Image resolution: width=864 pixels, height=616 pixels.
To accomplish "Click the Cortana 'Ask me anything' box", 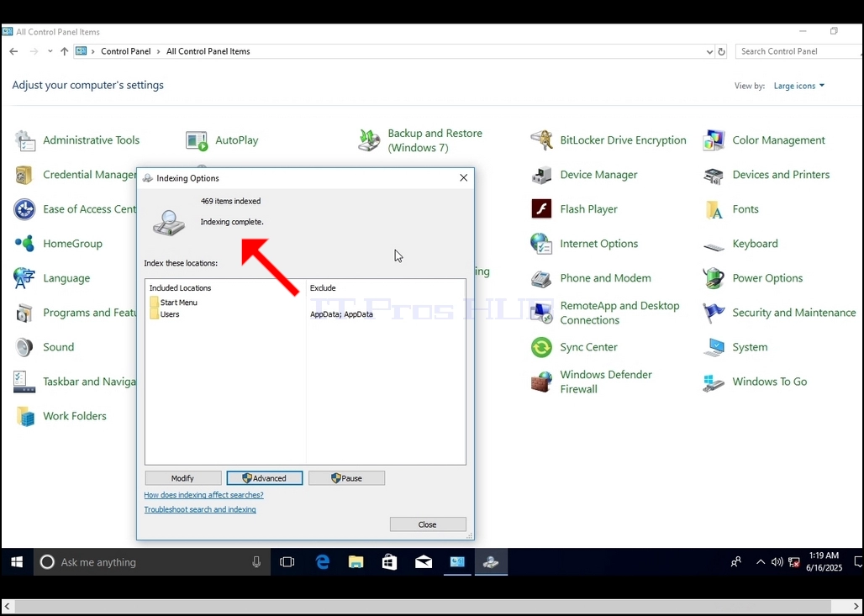I will (x=152, y=562).
